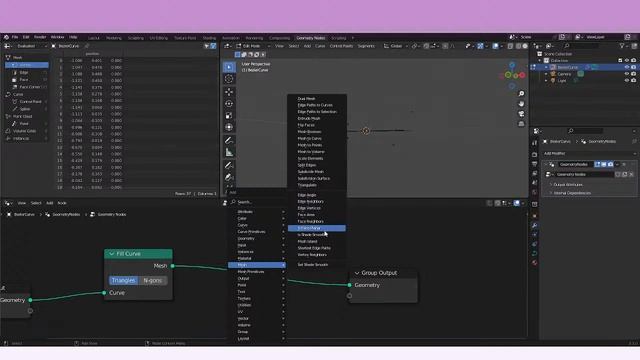
Task: Open the Edit Mode dropdown in viewport header
Action: click(x=253, y=46)
